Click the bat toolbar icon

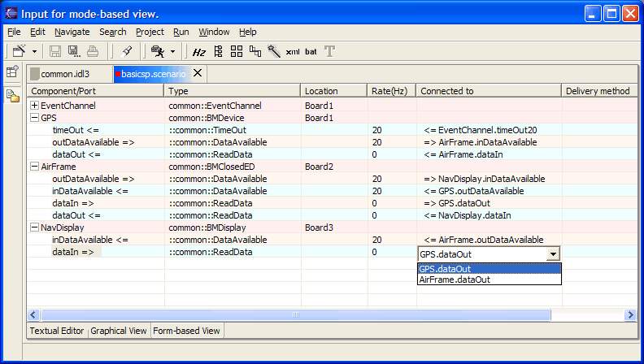click(x=311, y=52)
